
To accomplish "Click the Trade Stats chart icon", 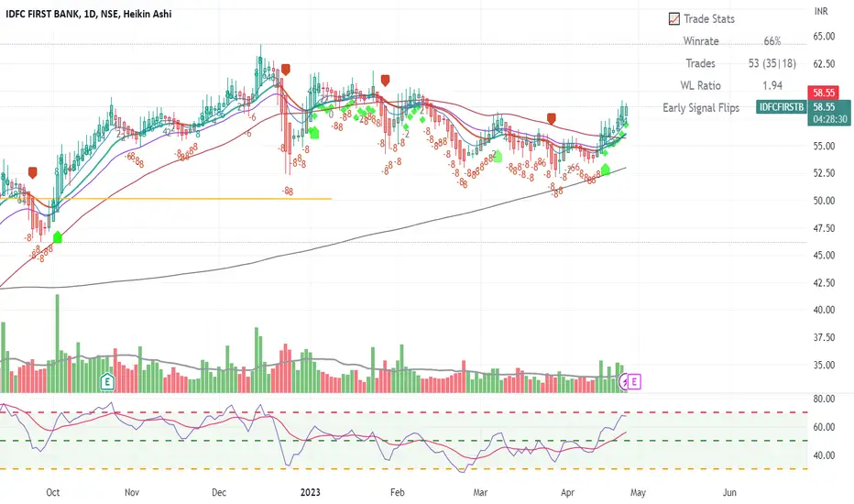I will 673,19.
